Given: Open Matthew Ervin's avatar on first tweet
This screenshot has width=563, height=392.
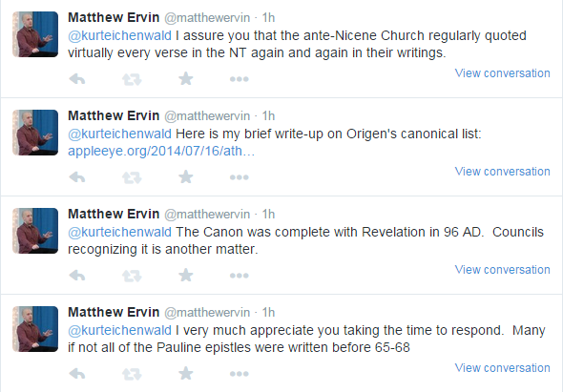Looking at the screenshot, I should [35, 34].
